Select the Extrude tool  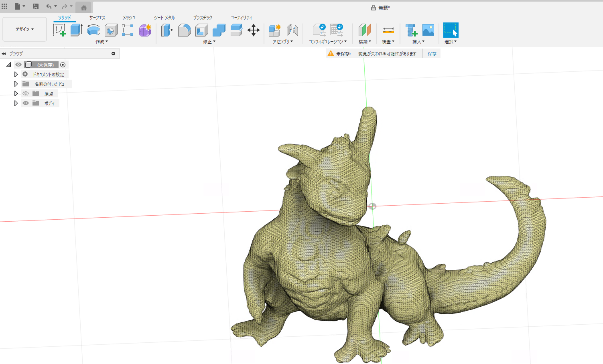(x=76, y=30)
